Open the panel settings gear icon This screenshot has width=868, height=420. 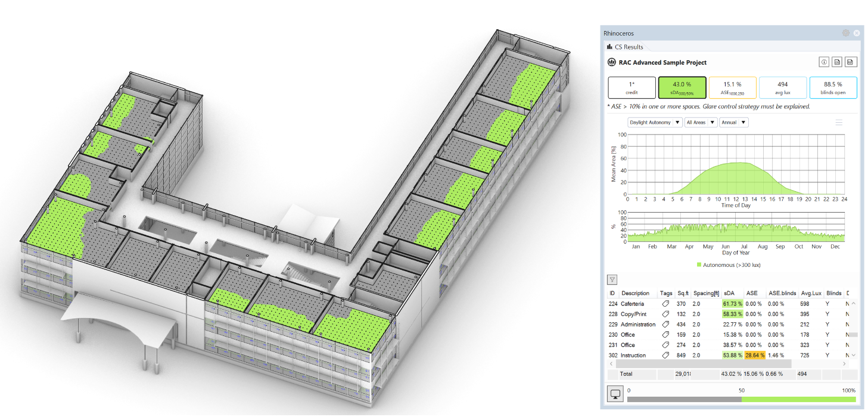point(845,33)
